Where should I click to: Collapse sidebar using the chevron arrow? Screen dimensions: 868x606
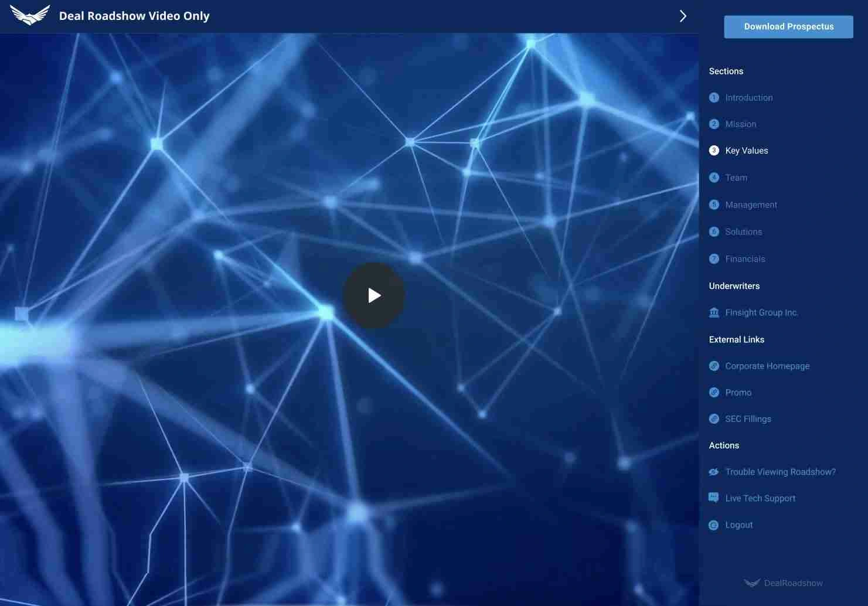(683, 16)
